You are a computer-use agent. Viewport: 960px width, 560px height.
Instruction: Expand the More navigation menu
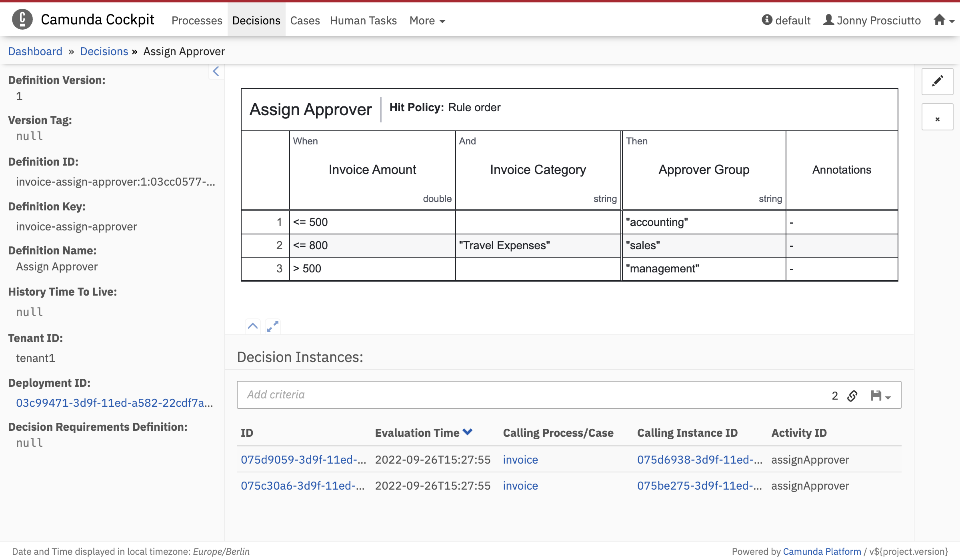pyautogui.click(x=427, y=20)
